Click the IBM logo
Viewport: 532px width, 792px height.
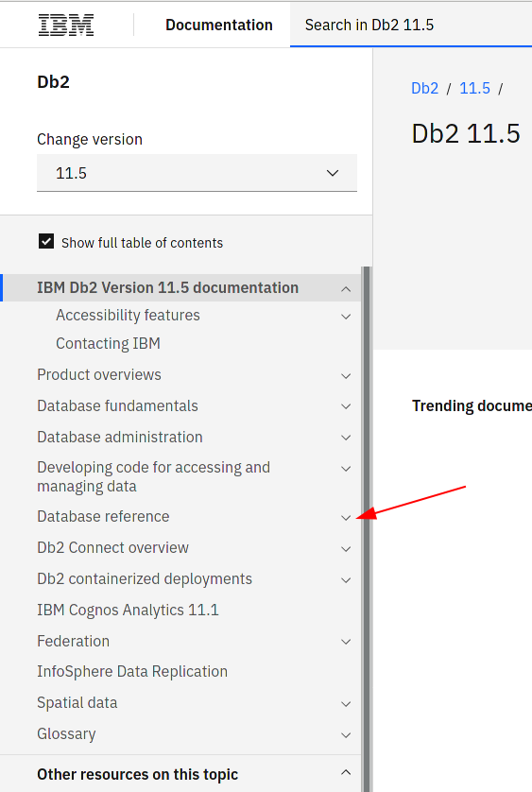(x=66, y=25)
